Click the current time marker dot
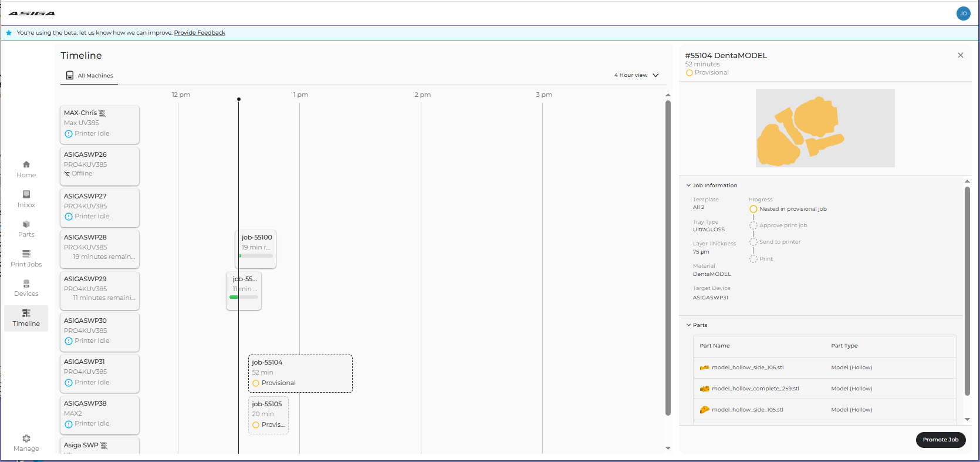The height and width of the screenshot is (462, 980). (x=238, y=99)
